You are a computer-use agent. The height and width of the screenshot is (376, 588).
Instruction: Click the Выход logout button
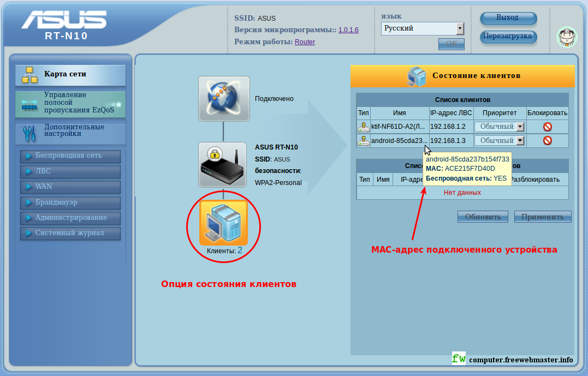508,18
